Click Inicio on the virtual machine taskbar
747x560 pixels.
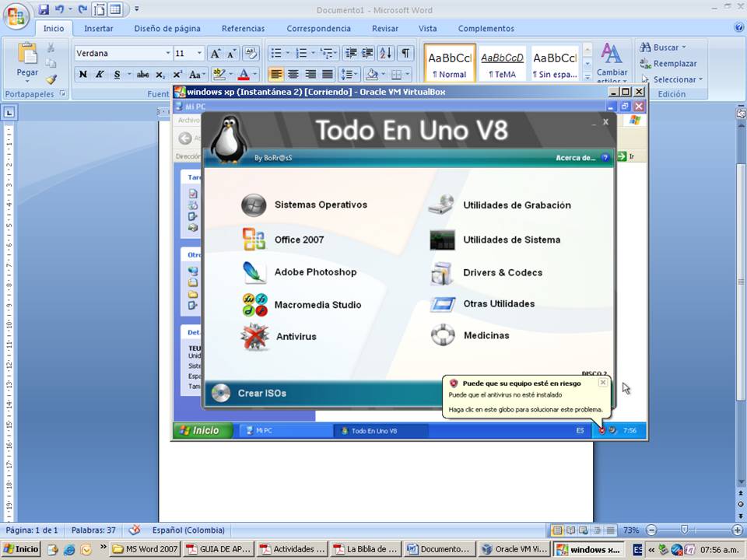coord(202,429)
